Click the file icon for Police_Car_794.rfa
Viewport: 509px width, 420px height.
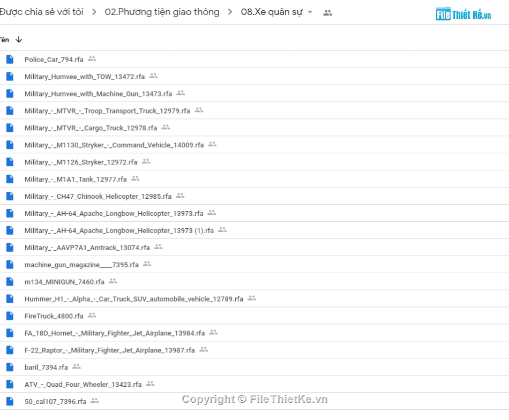(10, 59)
